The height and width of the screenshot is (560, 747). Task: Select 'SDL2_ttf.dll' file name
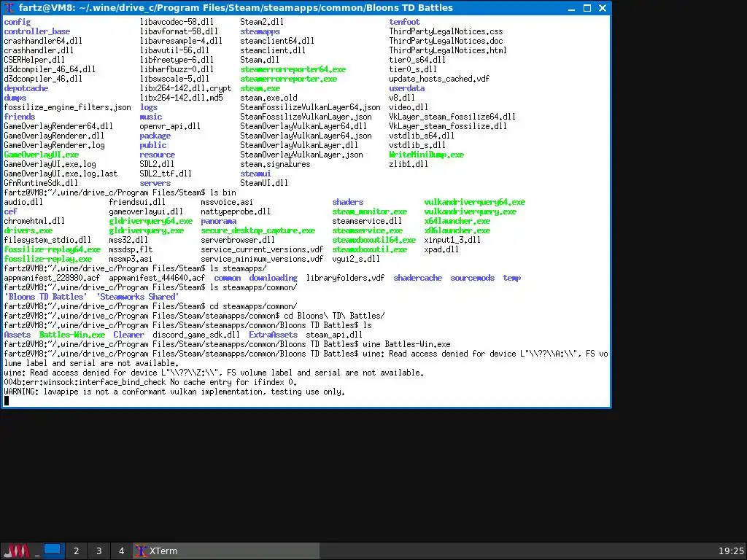click(x=166, y=174)
